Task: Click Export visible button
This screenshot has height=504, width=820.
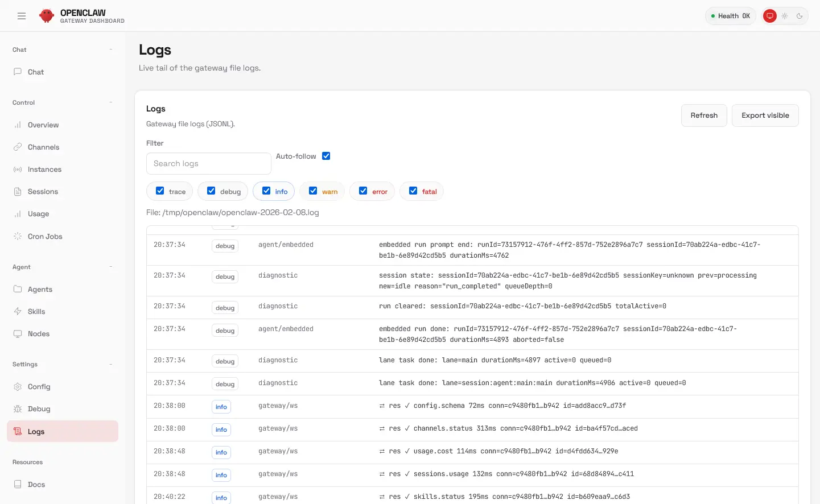Action: pyautogui.click(x=765, y=115)
